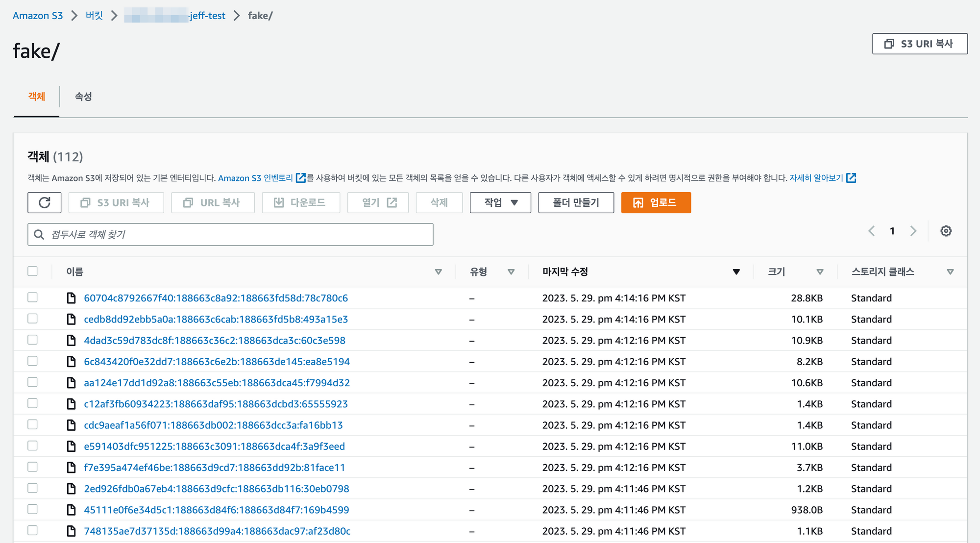980x543 pixels.
Task: Click file icon for cedb8dd92ebb5a0a object
Action: [x=72, y=320]
